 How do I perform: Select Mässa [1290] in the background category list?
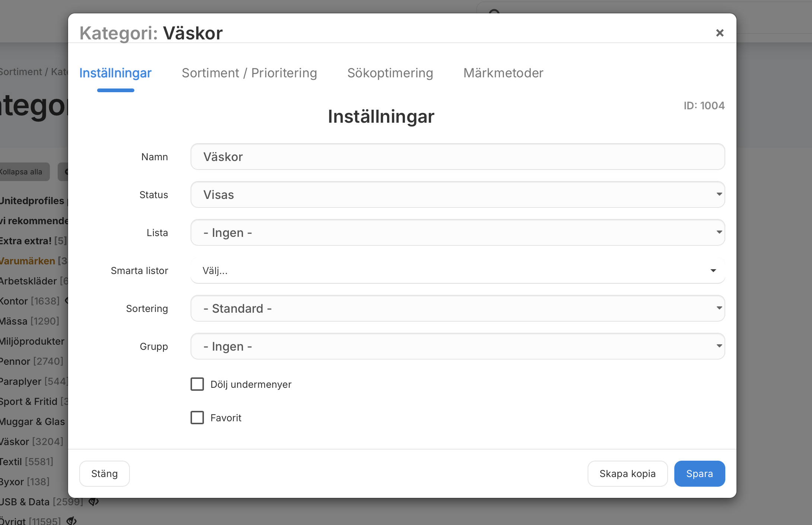click(x=29, y=321)
